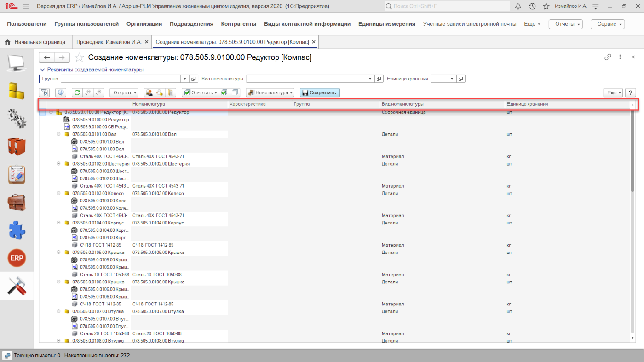Switch to Проводник: Измайлов И.А. tab
The height and width of the screenshot is (362, 644).
pos(109,42)
